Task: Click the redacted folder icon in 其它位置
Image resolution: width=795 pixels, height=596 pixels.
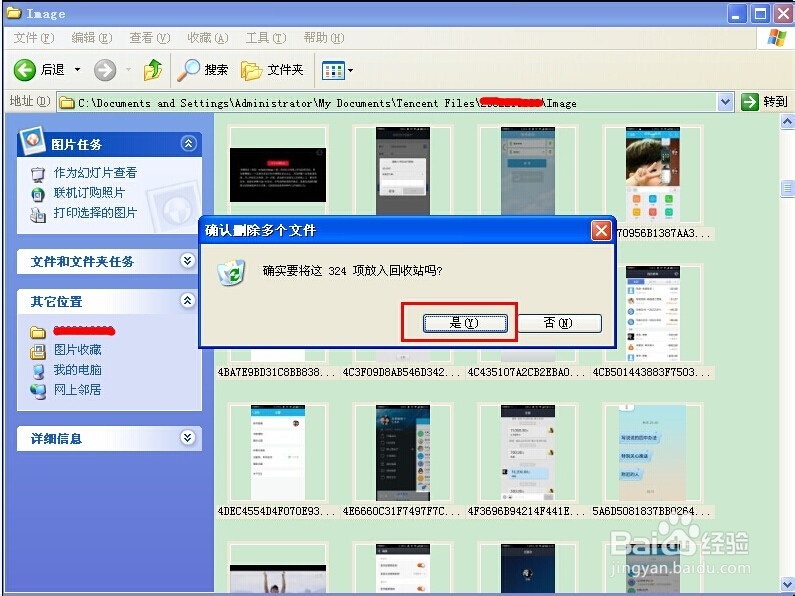Action: coord(38,332)
